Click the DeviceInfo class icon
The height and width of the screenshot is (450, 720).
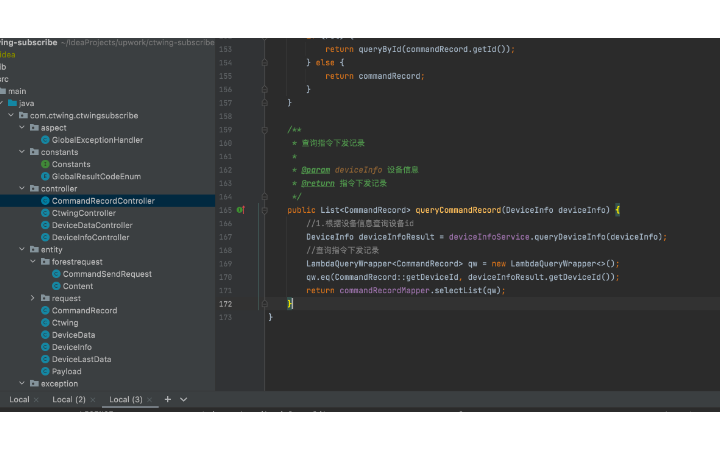(x=45, y=347)
